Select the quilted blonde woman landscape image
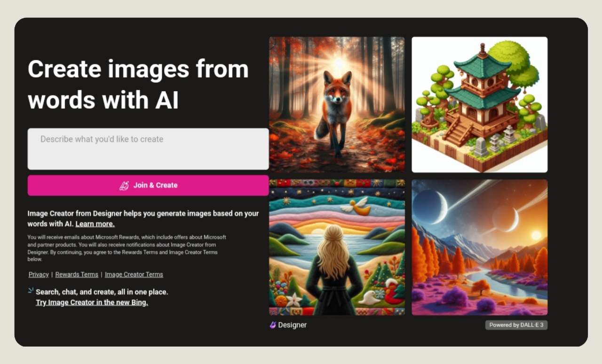 (337, 247)
